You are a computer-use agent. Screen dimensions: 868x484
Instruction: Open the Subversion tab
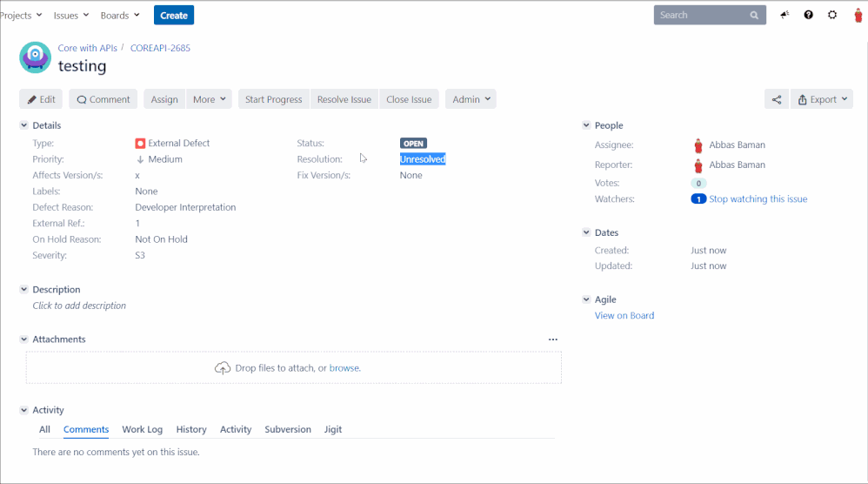click(288, 429)
